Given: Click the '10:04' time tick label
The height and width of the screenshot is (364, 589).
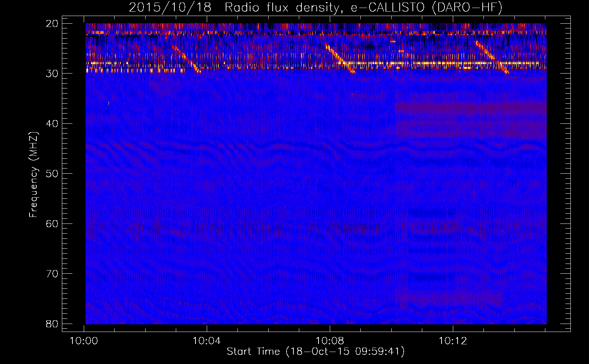Looking at the screenshot, I should pos(207,341).
